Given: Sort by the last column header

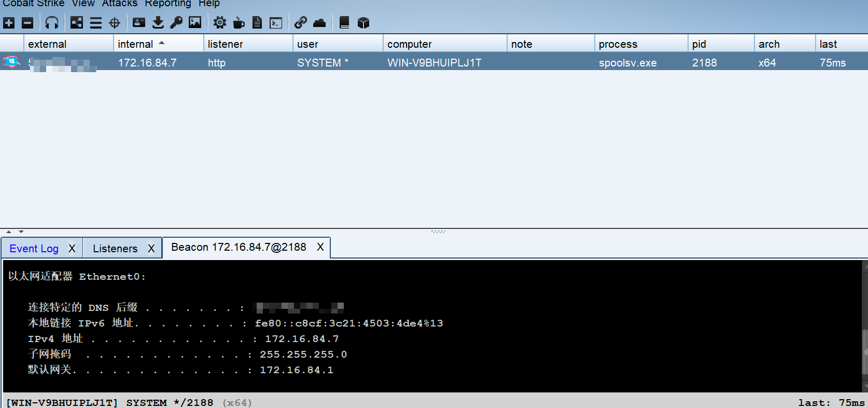Looking at the screenshot, I should tap(842, 44).
